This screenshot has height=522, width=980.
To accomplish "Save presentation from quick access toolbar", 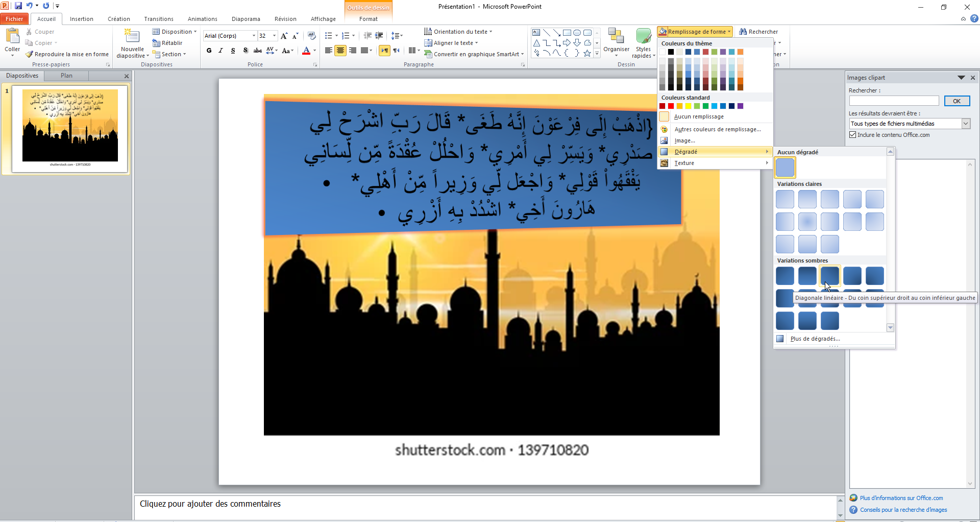I will [x=18, y=6].
